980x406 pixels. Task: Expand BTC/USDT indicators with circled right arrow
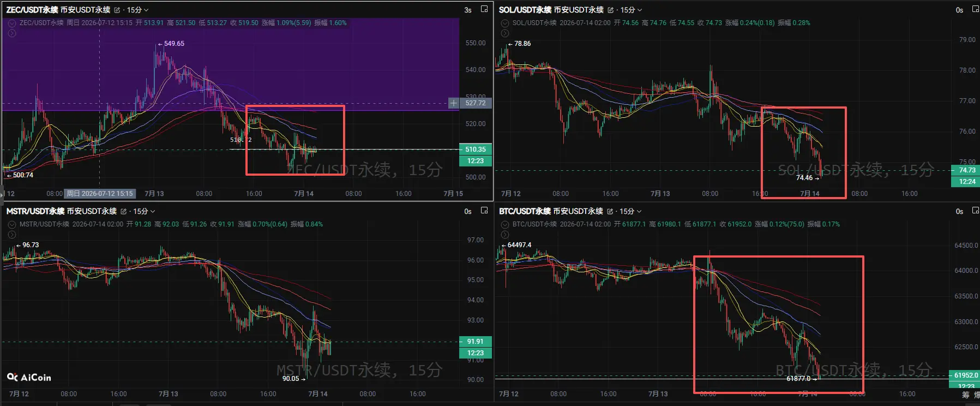tap(505, 235)
